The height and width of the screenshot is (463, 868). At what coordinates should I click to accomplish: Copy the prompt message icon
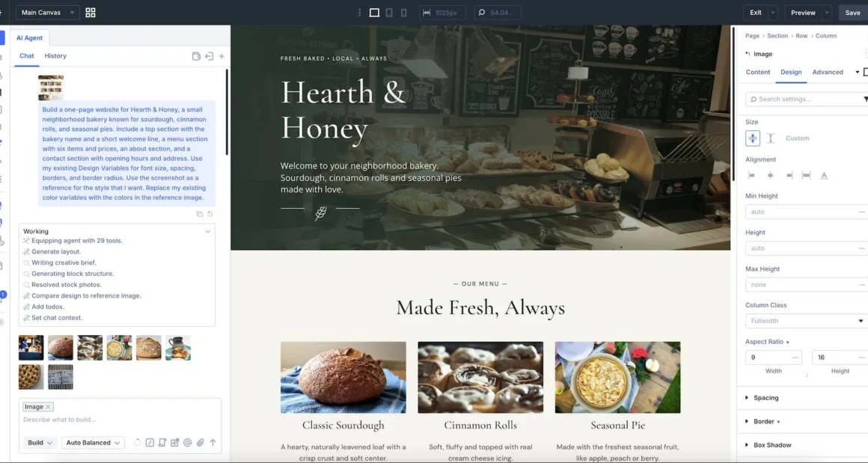click(x=199, y=214)
